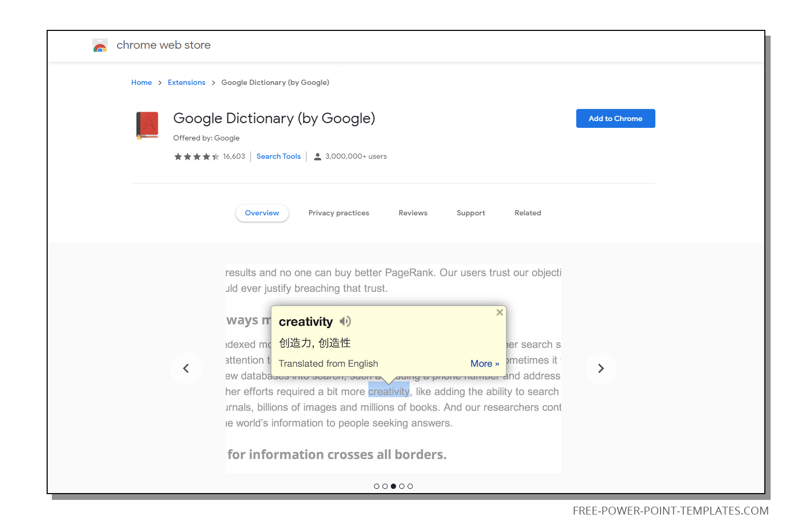This screenshot has width=812, height=524.
Task: Open the Related tab
Action: pyautogui.click(x=528, y=213)
